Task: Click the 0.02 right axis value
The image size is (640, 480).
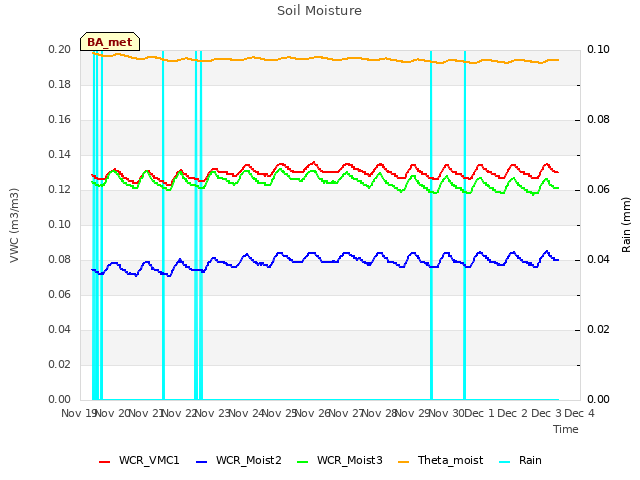Action: click(598, 330)
